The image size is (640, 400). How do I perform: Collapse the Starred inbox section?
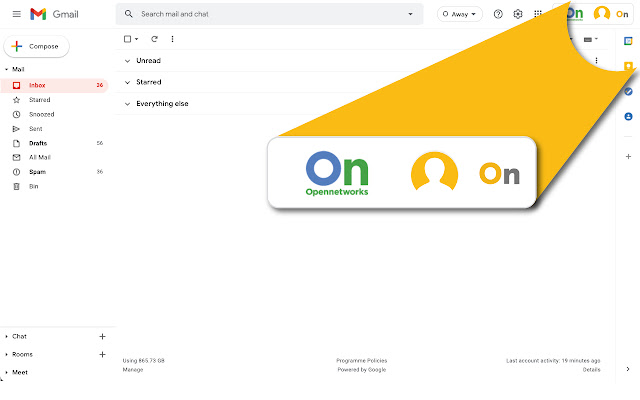tap(127, 82)
